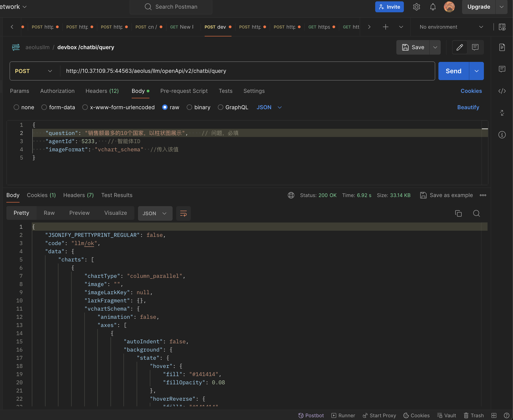Switch to the Headers (12) tab
The image size is (513, 420).
(102, 91)
